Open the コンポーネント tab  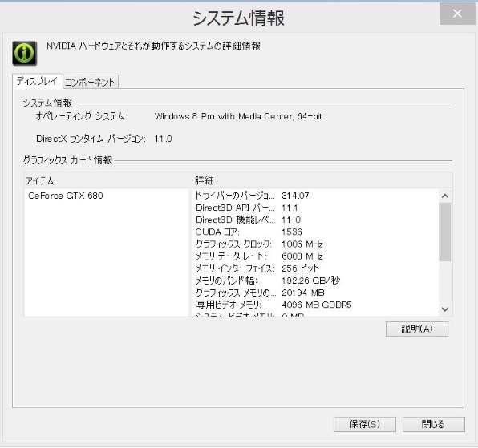(x=91, y=82)
